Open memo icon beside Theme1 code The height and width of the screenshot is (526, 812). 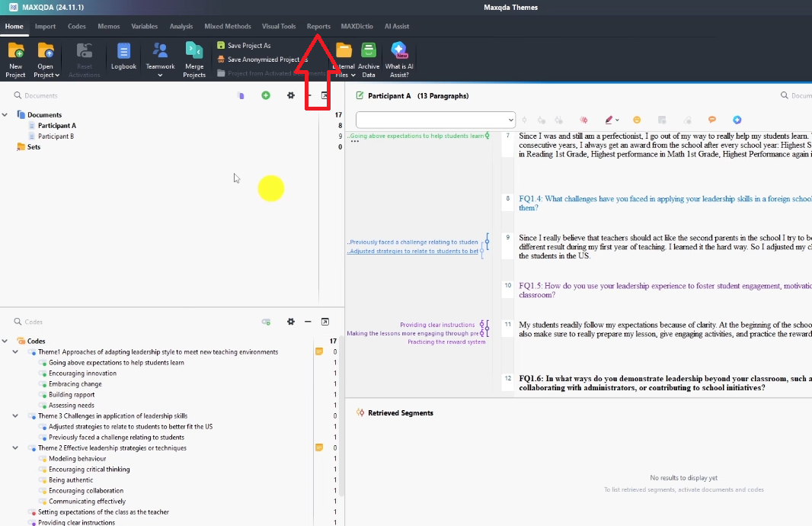click(319, 352)
